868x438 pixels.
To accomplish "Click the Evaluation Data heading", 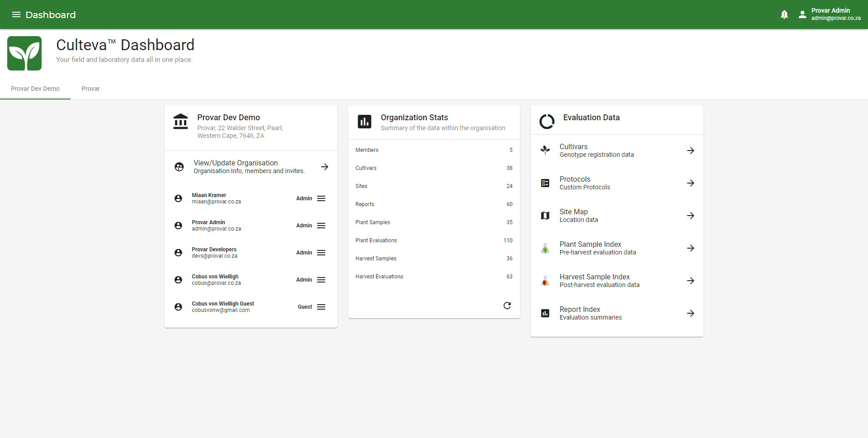I will [591, 118].
